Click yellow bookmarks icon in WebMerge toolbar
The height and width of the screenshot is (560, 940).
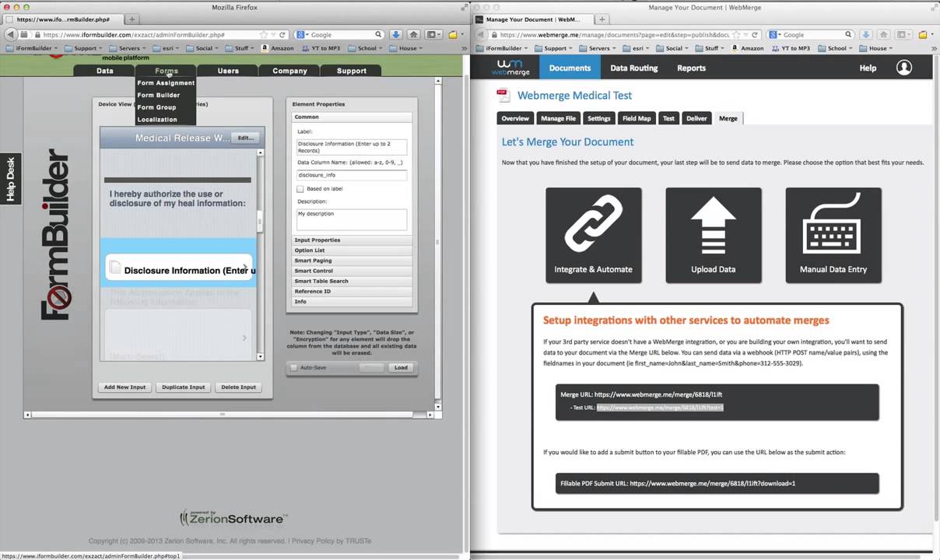coord(922,34)
